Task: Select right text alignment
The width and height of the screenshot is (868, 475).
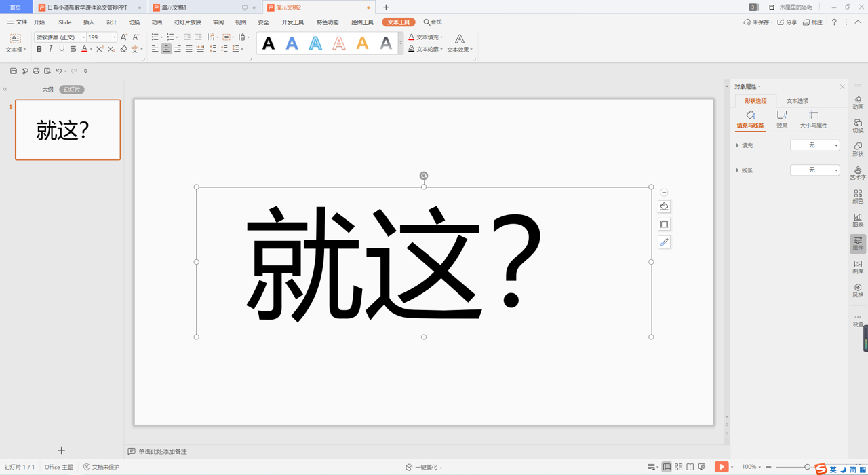Action: click(x=177, y=49)
